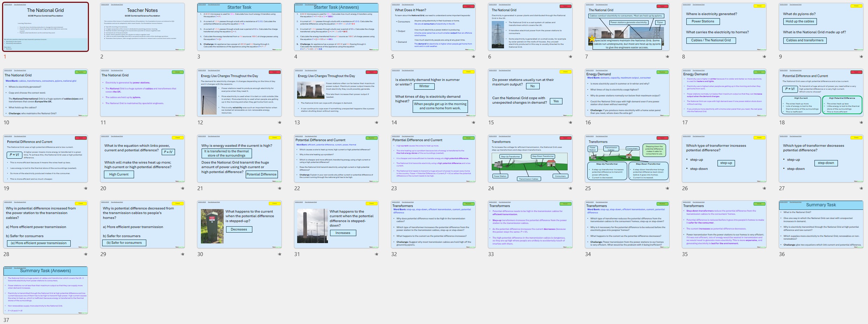Click the star icon below slide 12
Image resolution: width=868 pixels, height=324 pixels.
[x=279, y=123]
